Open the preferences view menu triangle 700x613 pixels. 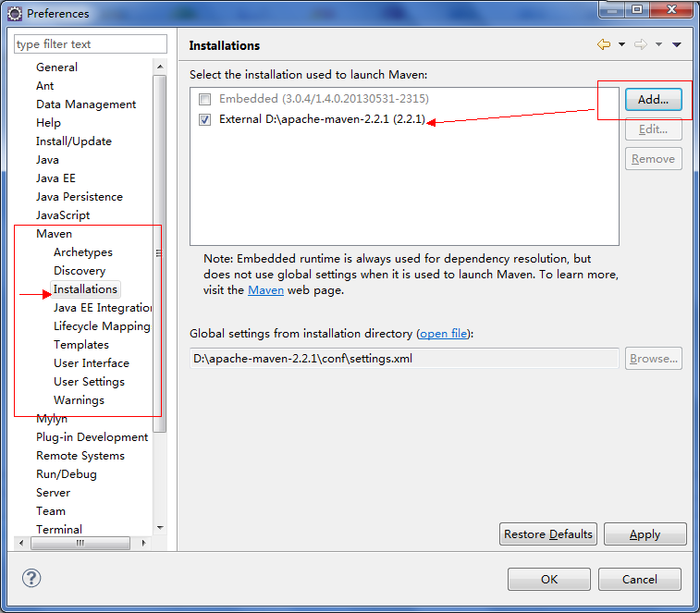[676, 44]
